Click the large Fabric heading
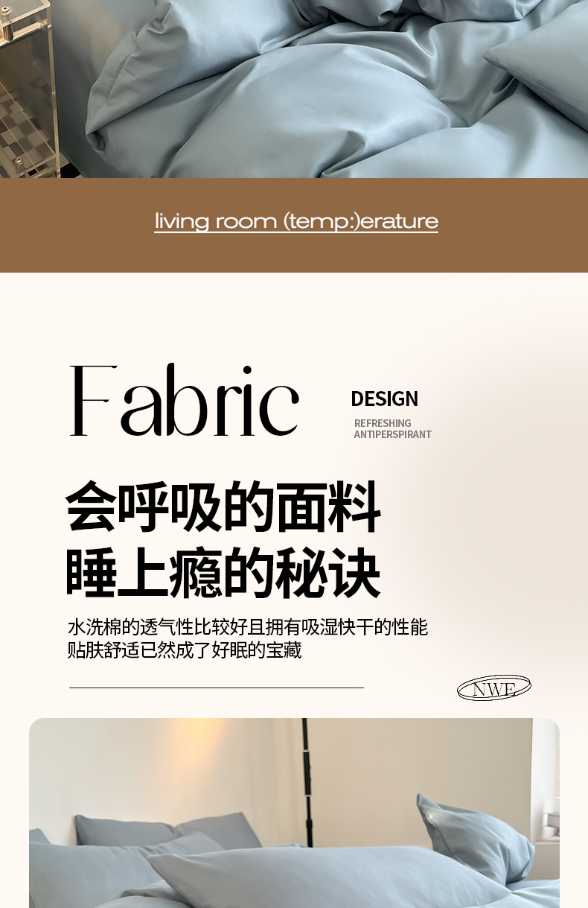 tap(184, 400)
